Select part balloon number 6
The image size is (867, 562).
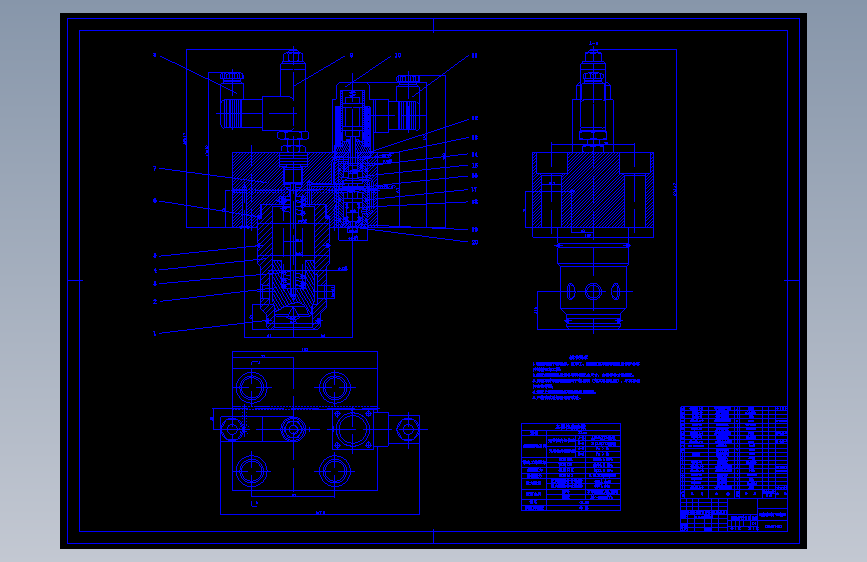pyautogui.click(x=155, y=201)
